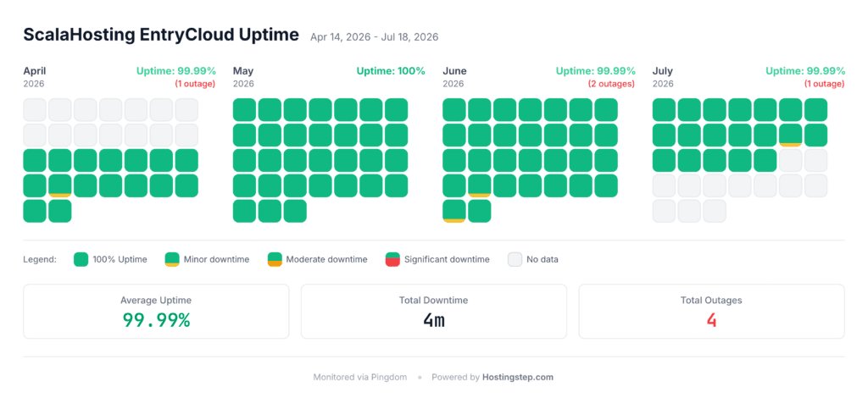Click the '4m' total downtime value
Screen dimensions: 868x409
pos(434,320)
